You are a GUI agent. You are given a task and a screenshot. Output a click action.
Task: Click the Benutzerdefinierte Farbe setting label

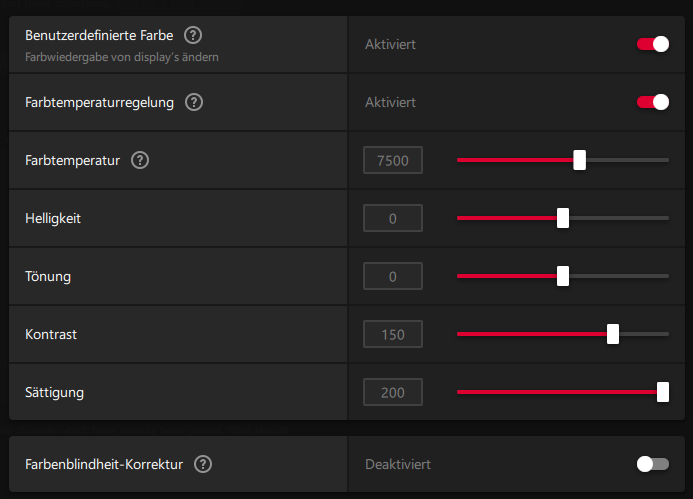pos(99,36)
